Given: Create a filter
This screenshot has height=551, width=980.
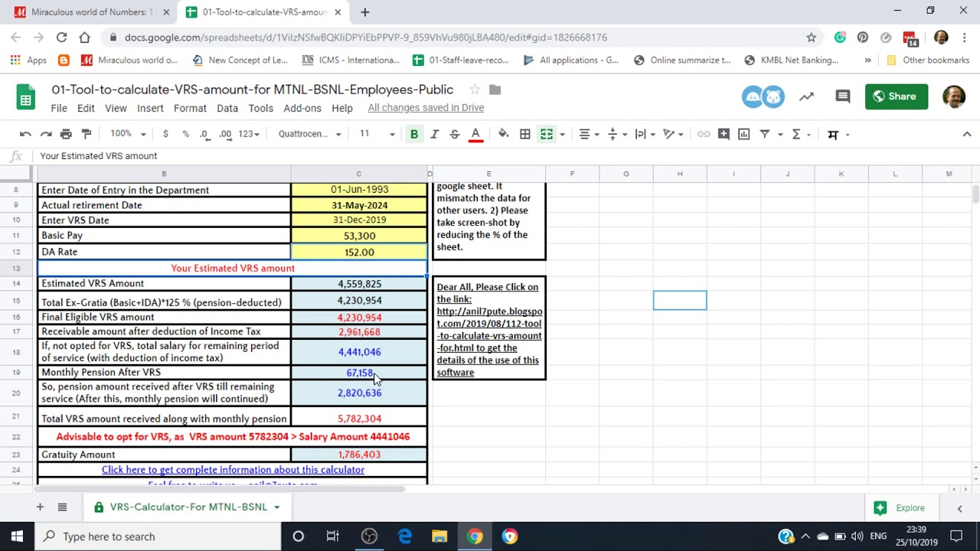Looking at the screenshot, I should click(764, 134).
